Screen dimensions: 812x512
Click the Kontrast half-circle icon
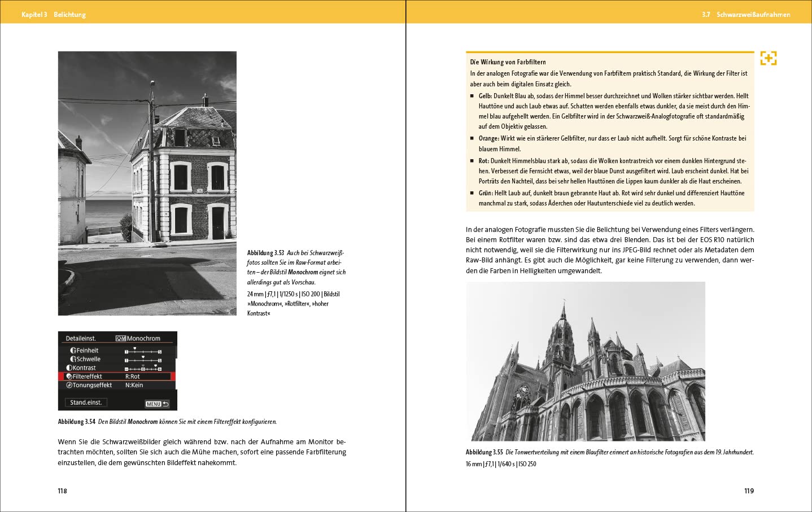(69, 368)
